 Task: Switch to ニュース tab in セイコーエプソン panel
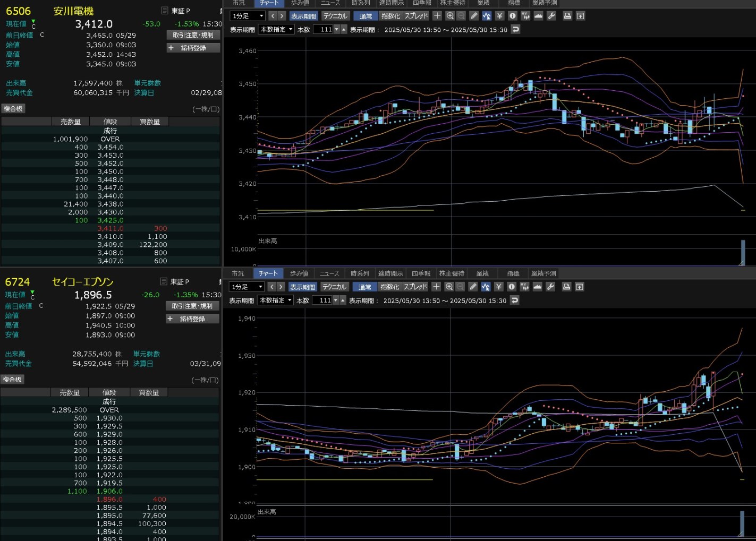click(329, 273)
